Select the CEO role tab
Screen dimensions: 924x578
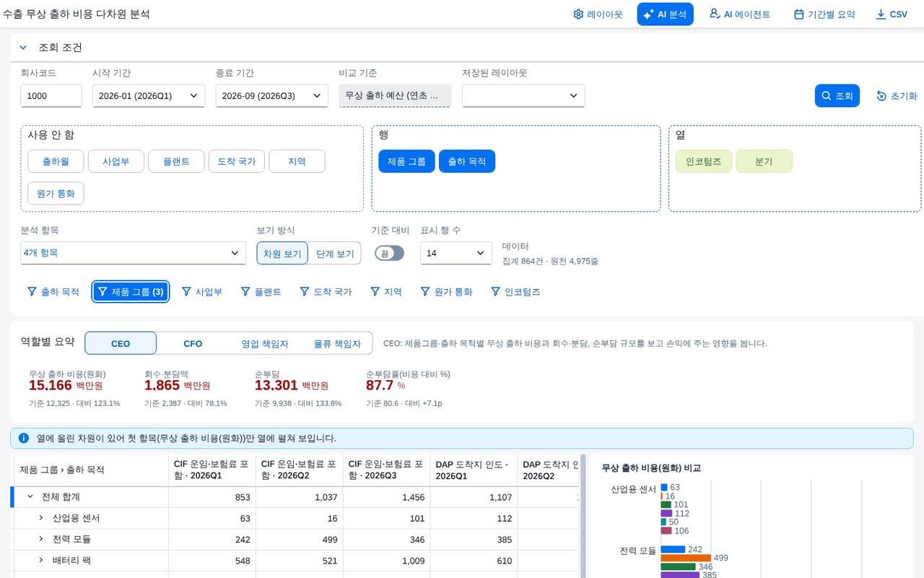tap(121, 343)
